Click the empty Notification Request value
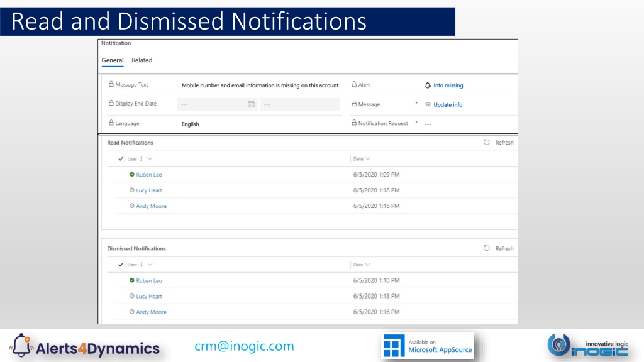The height and width of the screenshot is (362, 644). [x=428, y=124]
